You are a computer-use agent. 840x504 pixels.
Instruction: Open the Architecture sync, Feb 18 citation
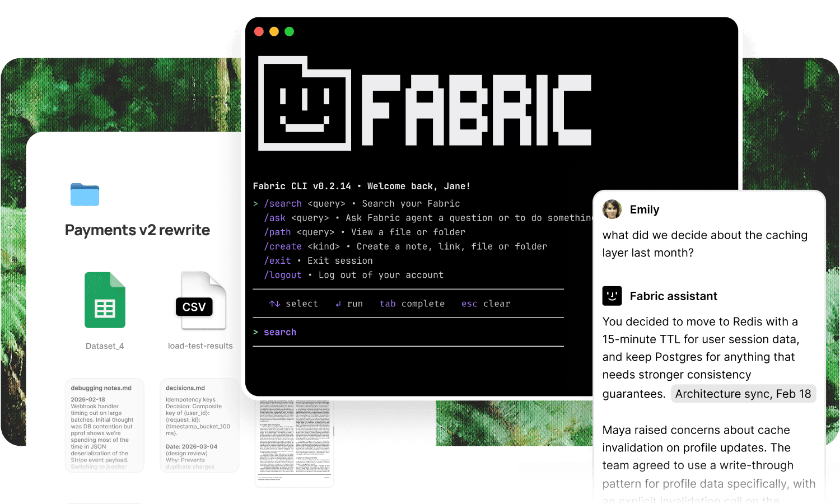tap(743, 394)
